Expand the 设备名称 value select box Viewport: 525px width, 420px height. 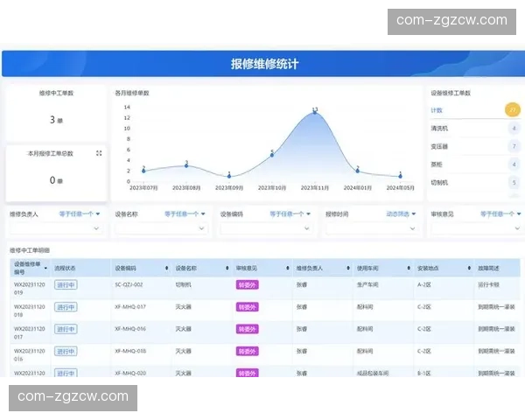(161, 228)
